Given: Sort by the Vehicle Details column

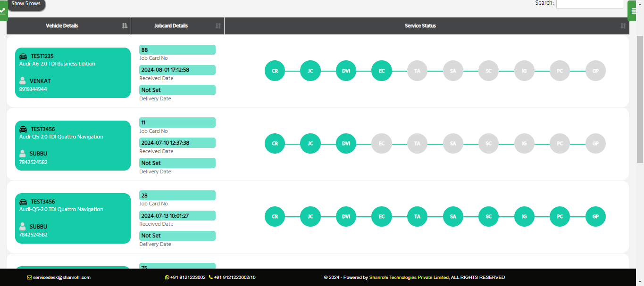Looking at the screenshot, I should click(x=69, y=26).
